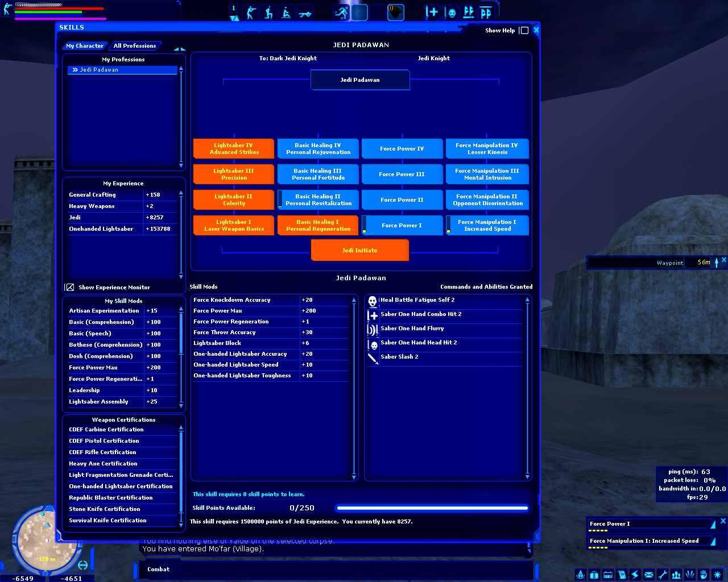Viewport: 728px width, 582px height.
Task: Click the Weapon Certifications scrollbar
Action: tap(181, 475)
